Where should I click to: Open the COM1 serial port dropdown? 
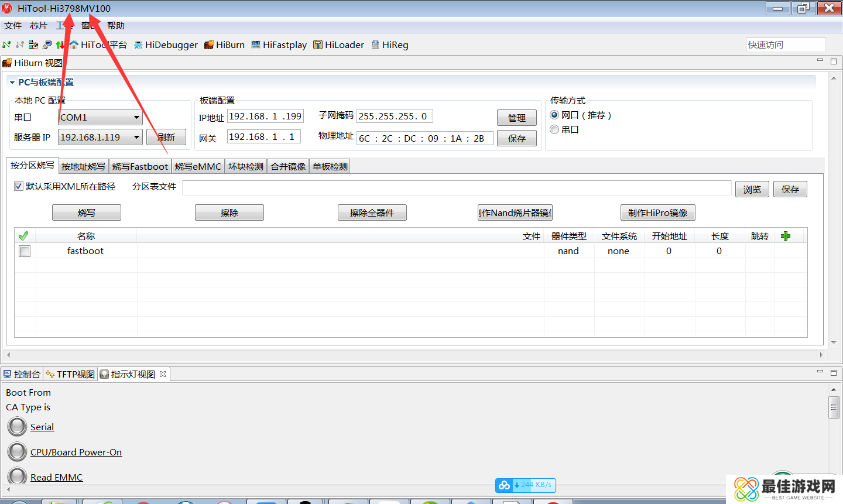pyautogui.click(x=136, y=117)
